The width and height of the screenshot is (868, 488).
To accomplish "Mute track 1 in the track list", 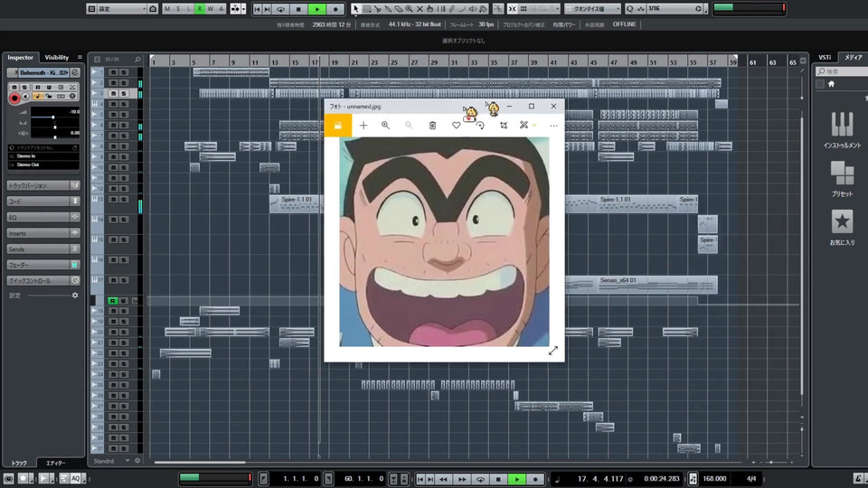I will click(112, 71).
